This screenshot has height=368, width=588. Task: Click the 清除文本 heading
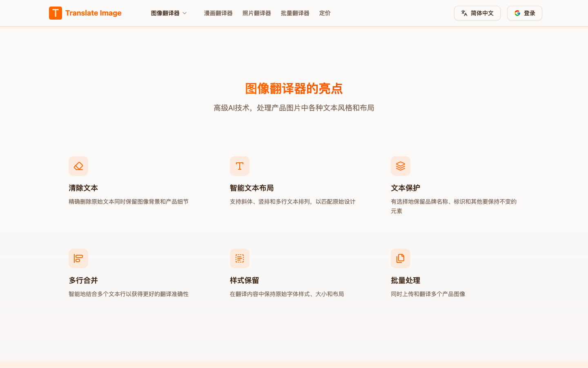click(83, 188)
